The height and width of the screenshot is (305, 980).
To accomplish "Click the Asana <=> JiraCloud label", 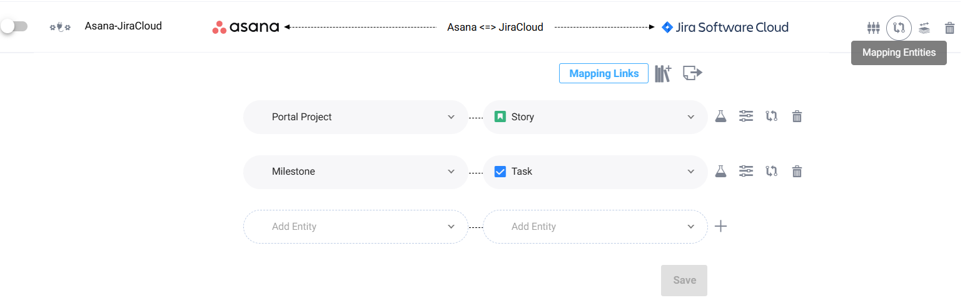I will (495, 28).
